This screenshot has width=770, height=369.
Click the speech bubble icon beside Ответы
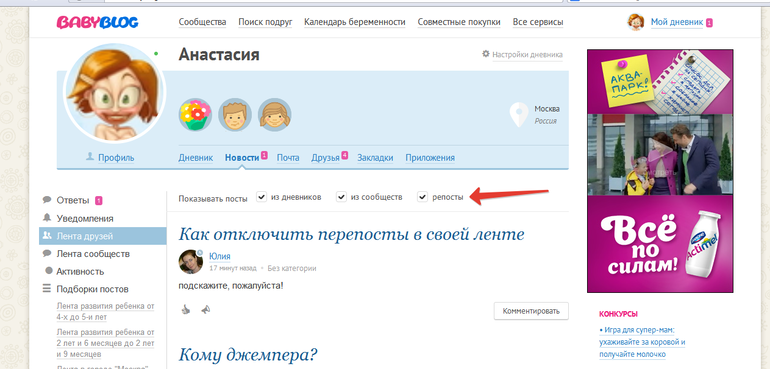[x=47, y=200]
